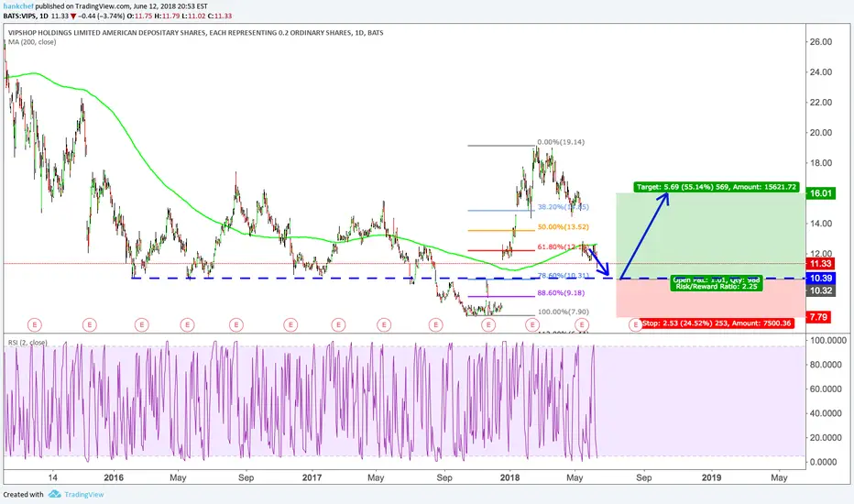Click the Vipshop Holdings Limited chart title
This screenshot has height=504, width=854.
pos(195,33)
